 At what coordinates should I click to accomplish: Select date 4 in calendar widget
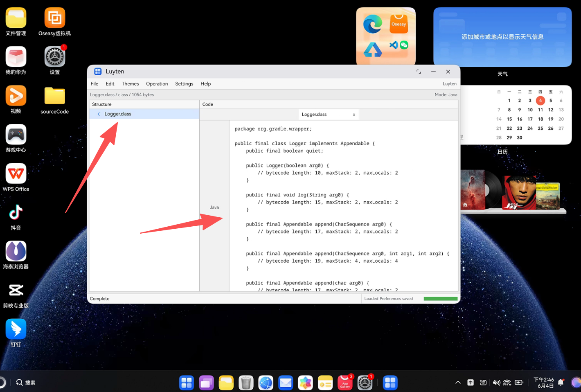(540, 100)
